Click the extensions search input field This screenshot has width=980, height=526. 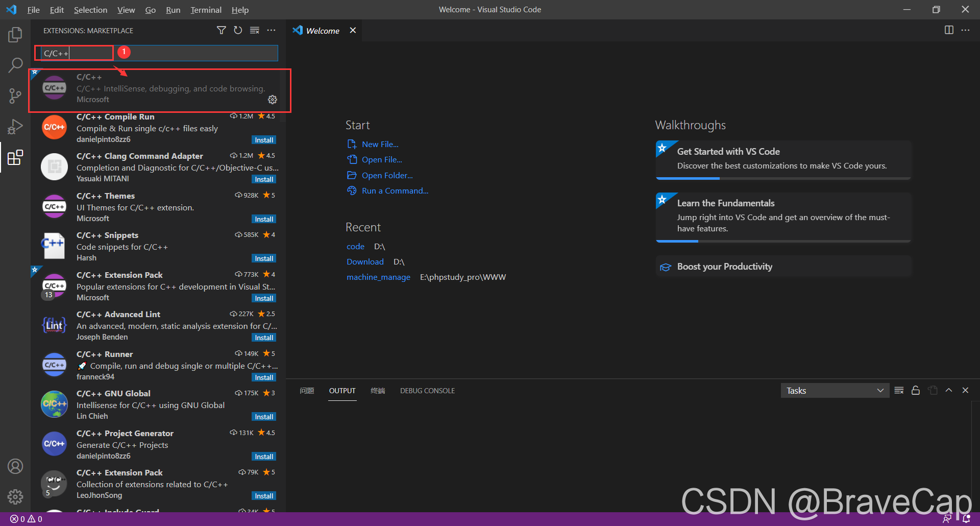pos(159,53)
